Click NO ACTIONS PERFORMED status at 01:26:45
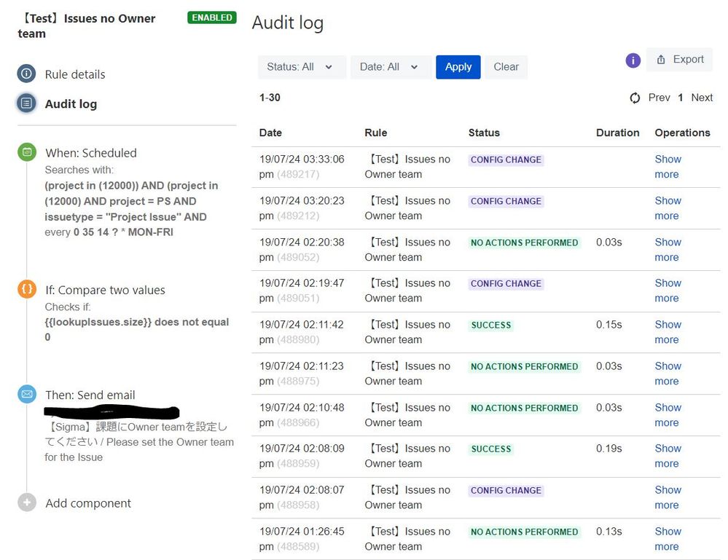Viewport: 728px width, 560px height. click(x=524, y=532)
